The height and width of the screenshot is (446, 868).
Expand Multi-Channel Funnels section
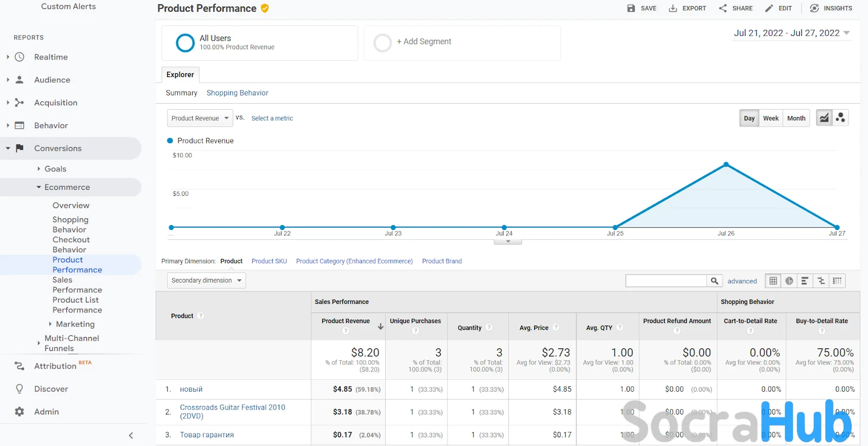click(39, 343)
